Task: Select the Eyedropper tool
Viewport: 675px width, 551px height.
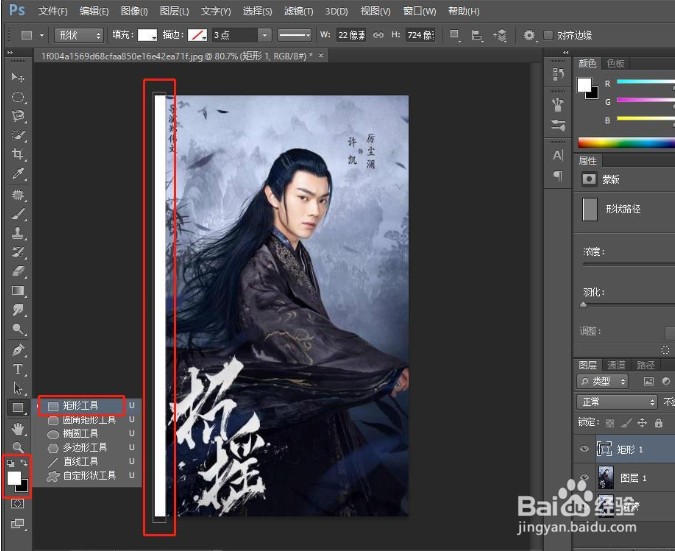Action: (18, 173)
